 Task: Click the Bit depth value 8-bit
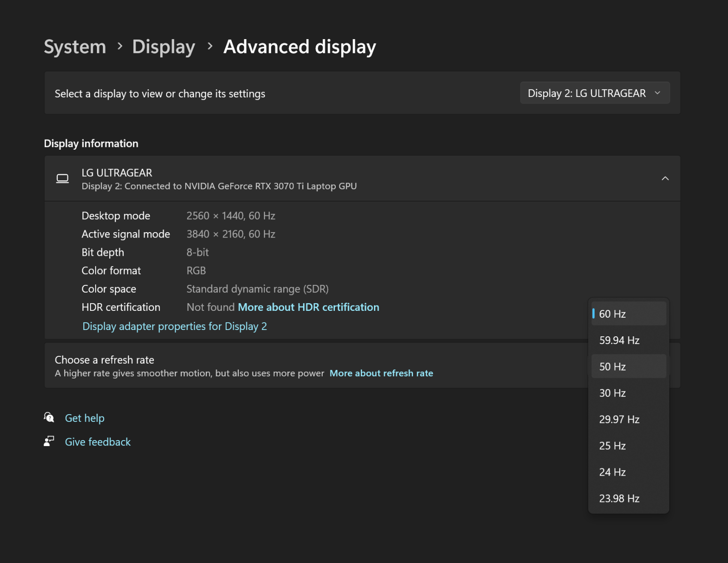[x=197, y=252]
